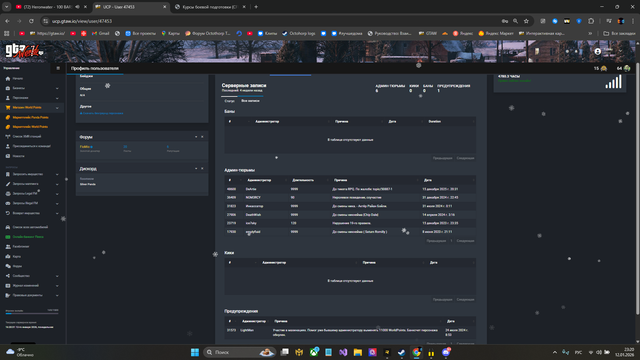Click the user avatar icon in the banner
The height and width of the screenshot is (360, 640).
(x=598, y=52)
